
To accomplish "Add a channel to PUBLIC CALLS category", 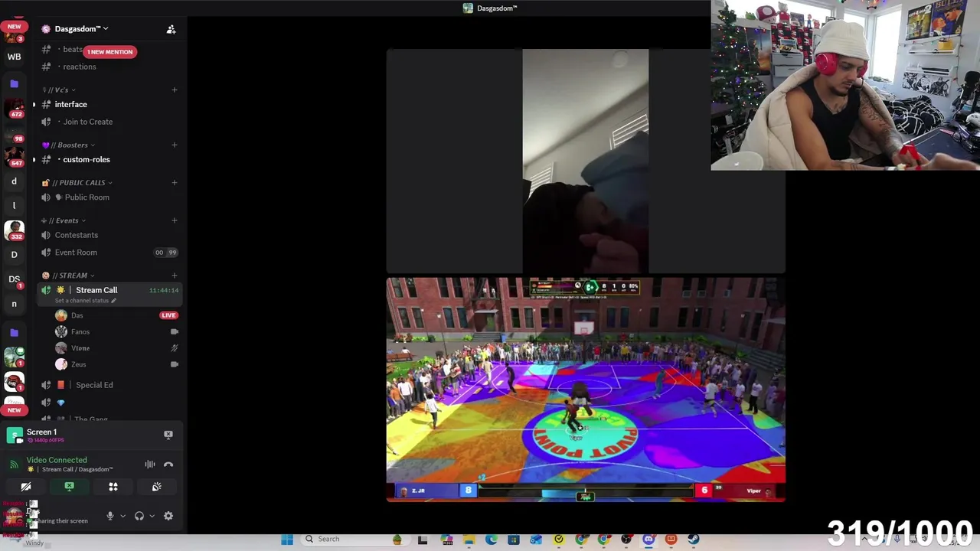I will 174,182.
